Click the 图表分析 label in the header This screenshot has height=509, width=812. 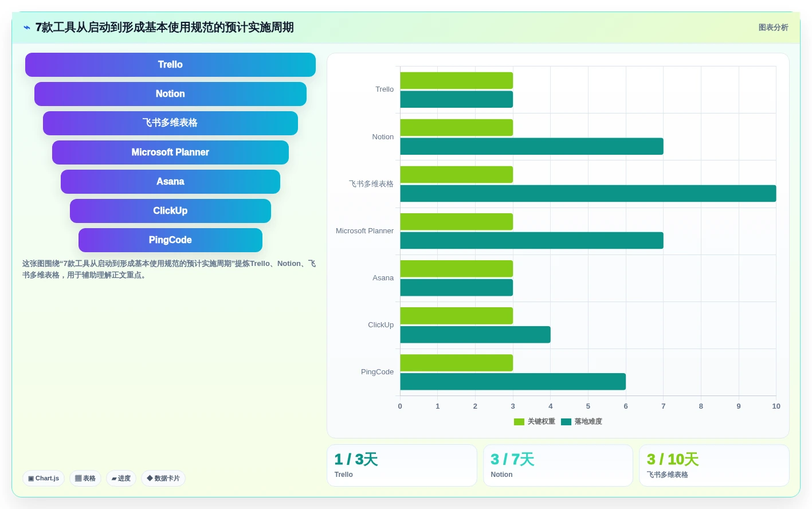coord(773,28)
